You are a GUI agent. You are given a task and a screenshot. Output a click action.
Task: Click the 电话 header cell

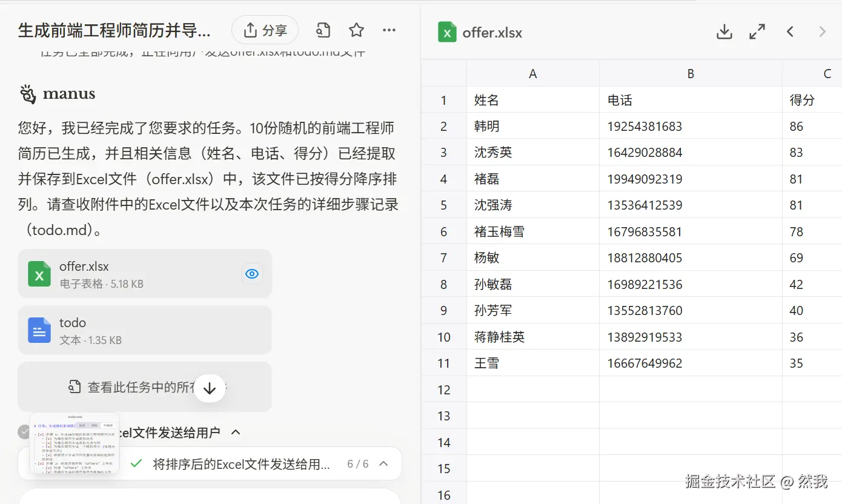[691, 100]
